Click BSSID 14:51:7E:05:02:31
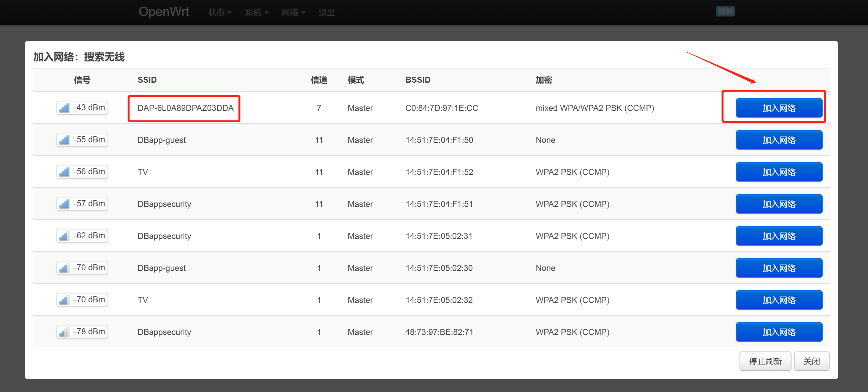This screenshot has height=392, width=868. [439, 236]
